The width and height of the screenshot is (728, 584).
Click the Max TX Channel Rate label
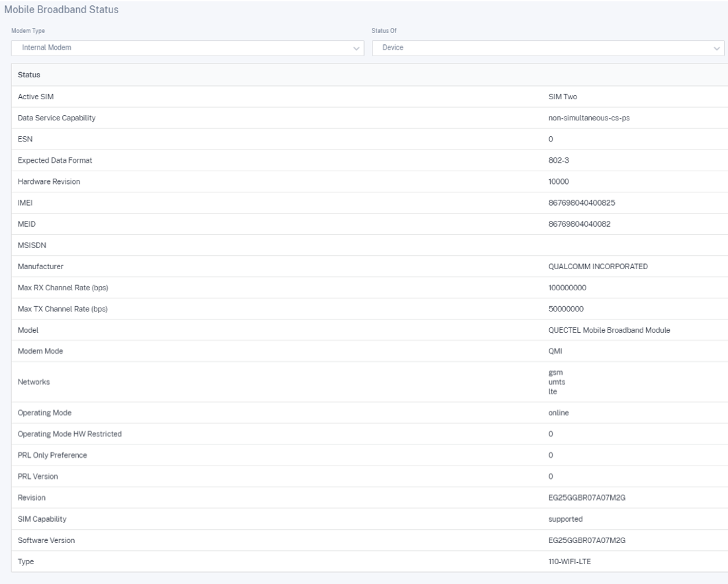pos(63,309)
